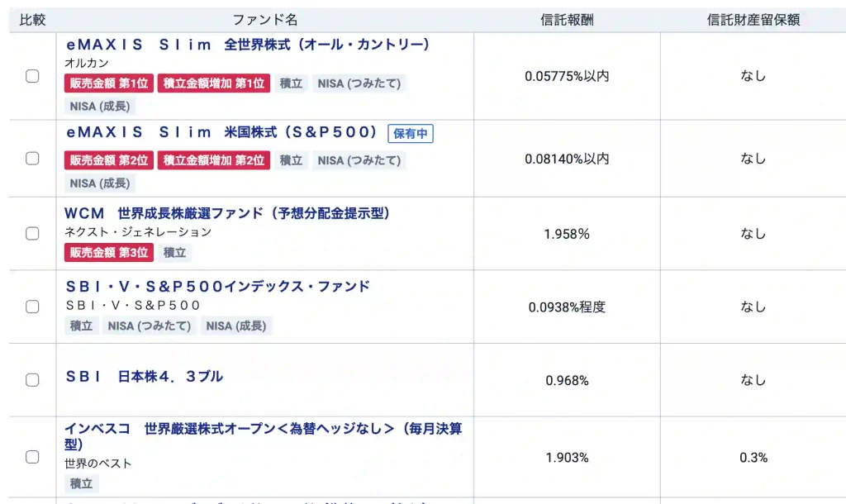
Task: Open WCM 世界成長株厳選ファンド link
Action: pos(227,213)
